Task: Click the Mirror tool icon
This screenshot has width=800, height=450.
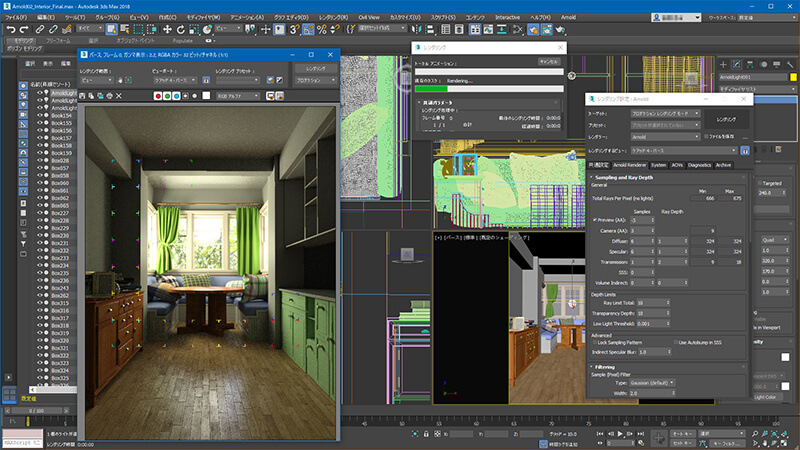Action: (x=417, y=30)
